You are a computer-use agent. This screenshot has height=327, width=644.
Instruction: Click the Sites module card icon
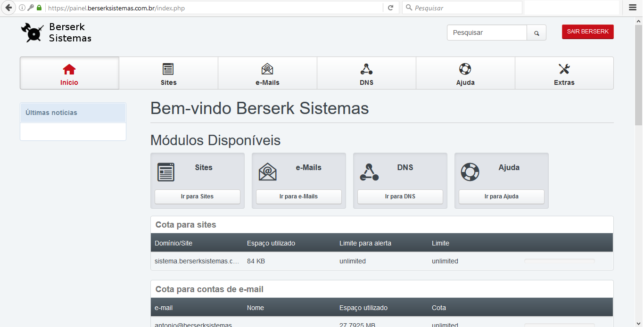click(x=165, y=172)
